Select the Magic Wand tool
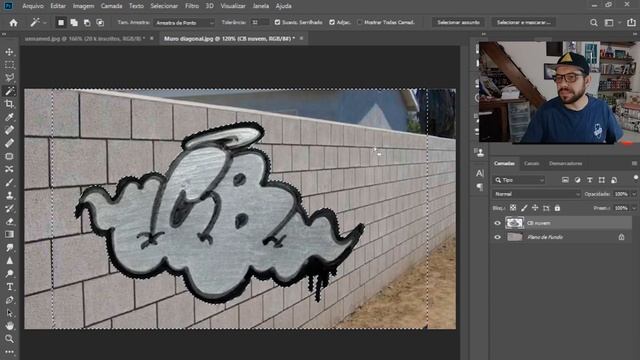The width and height of the screenshot is (640, 360). click(9, 91)
